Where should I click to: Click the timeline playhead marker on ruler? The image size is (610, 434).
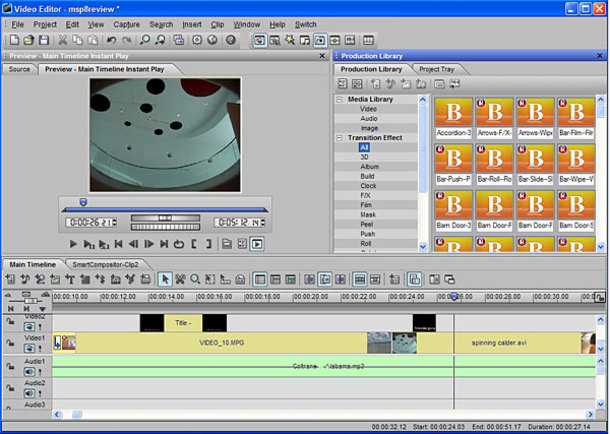pos(454,297)
